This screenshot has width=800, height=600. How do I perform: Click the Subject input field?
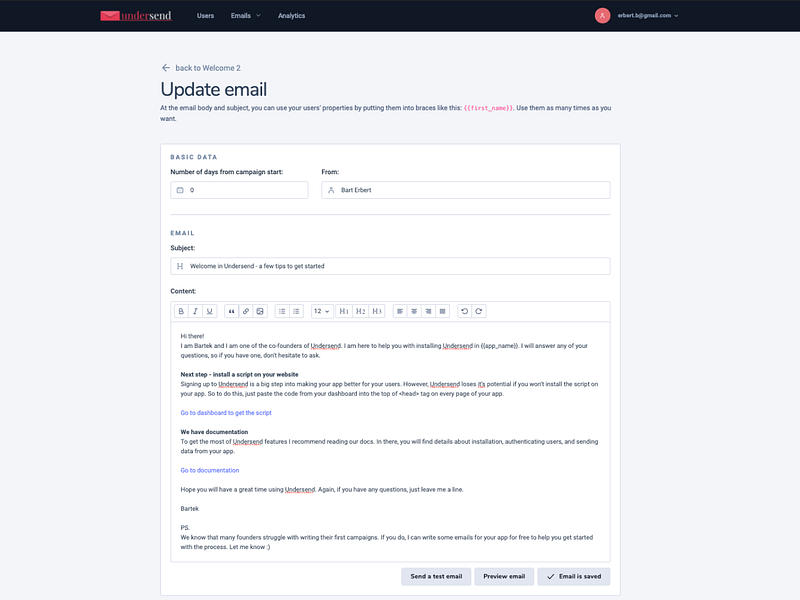pyautogui.click(x=390, y=266)
